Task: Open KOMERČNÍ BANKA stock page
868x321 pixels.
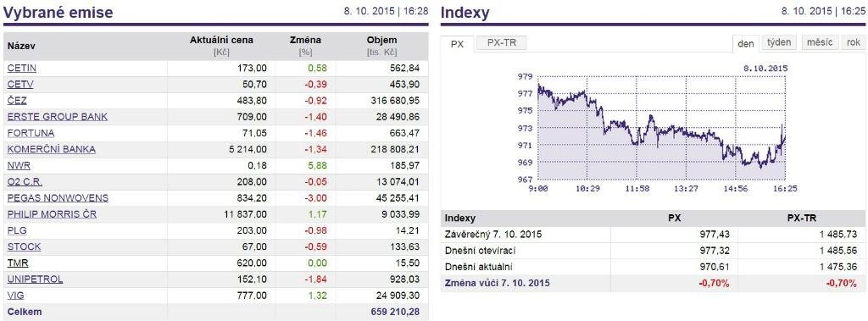Action: coord(52,149)
